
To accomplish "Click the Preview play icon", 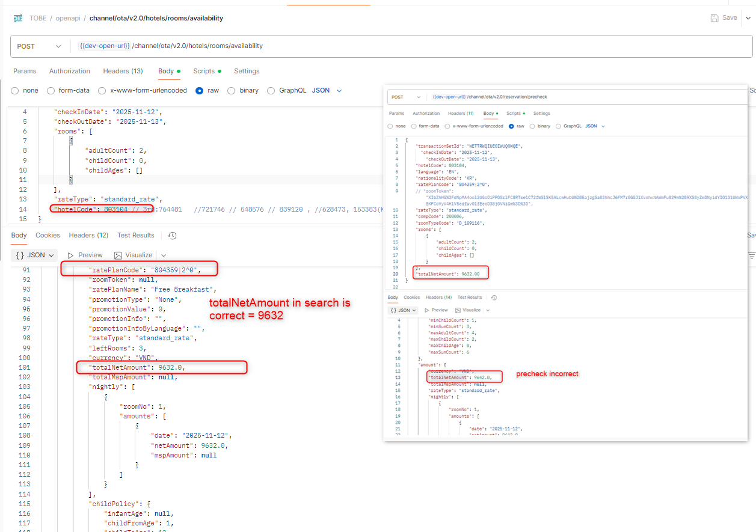I will pyautogui.click(x=71, y=255).
